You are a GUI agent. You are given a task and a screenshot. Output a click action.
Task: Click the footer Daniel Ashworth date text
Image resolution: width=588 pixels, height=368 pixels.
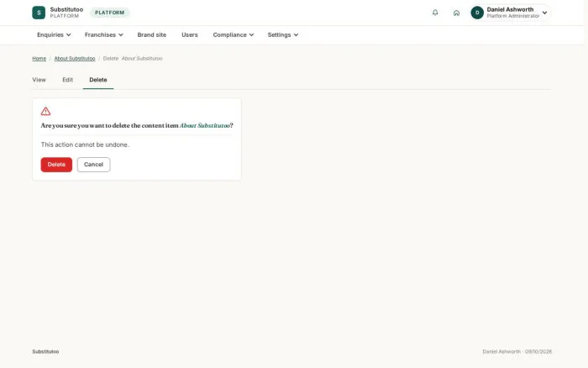point(517,351)
